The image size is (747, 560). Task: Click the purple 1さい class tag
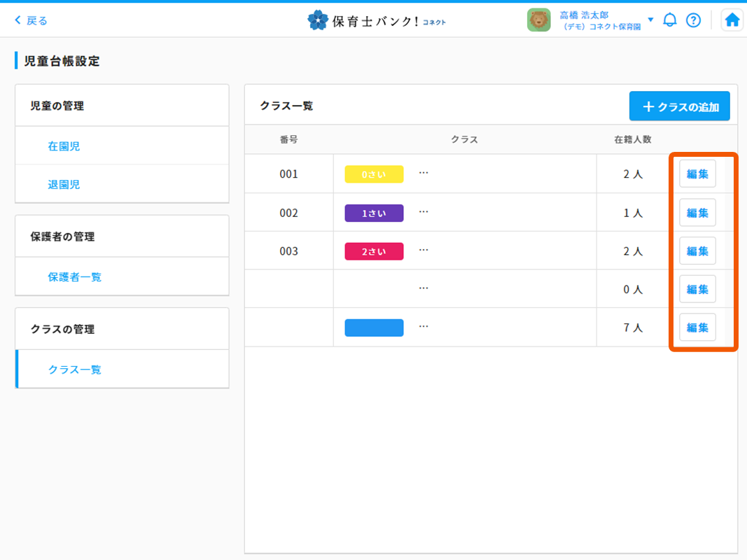374,213
